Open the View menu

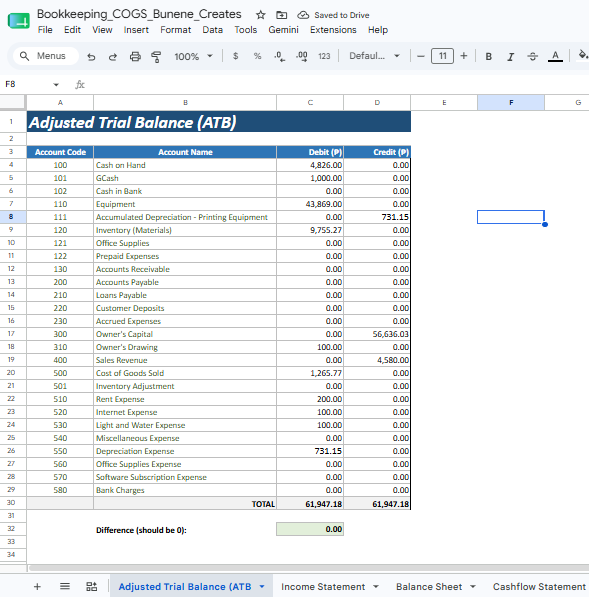pyautogui.click(x=102, y=30)
